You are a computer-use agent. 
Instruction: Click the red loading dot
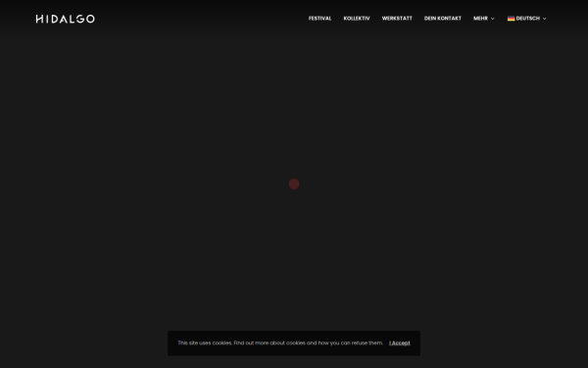pyautogui.click(x=294, y=184)
